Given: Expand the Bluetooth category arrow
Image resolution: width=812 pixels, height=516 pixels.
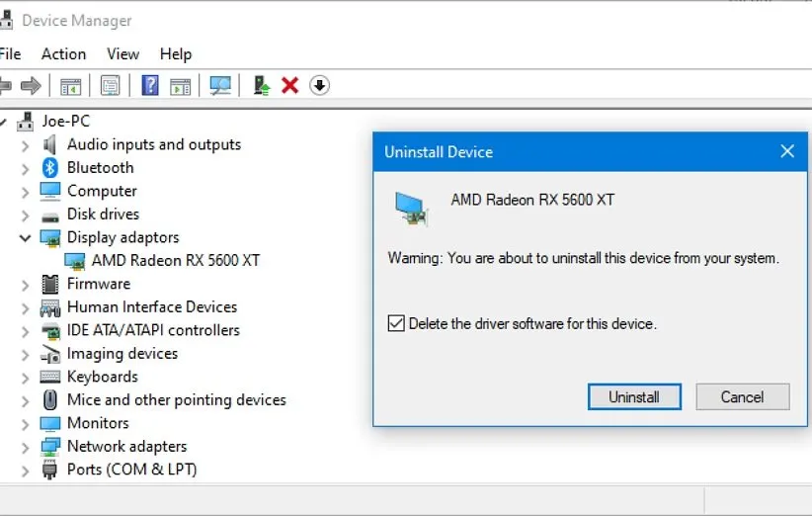Looking at the screenshot, I should tap(26, 168).
